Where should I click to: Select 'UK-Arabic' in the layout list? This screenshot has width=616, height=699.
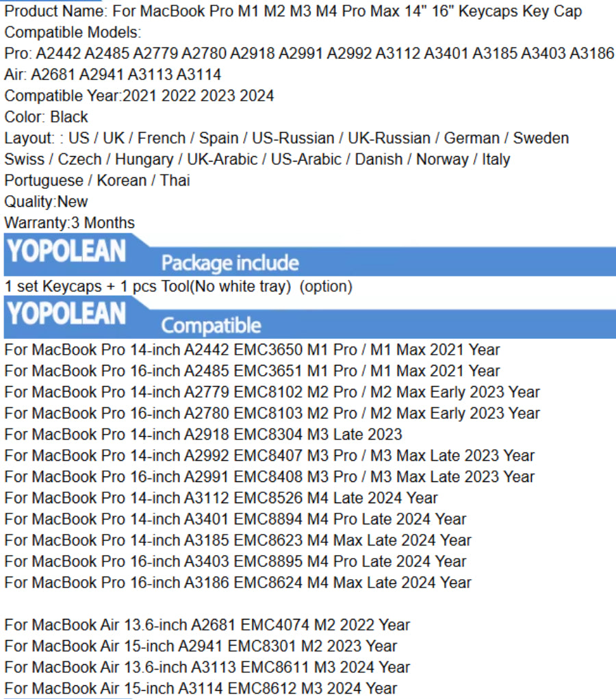point(222,159)
